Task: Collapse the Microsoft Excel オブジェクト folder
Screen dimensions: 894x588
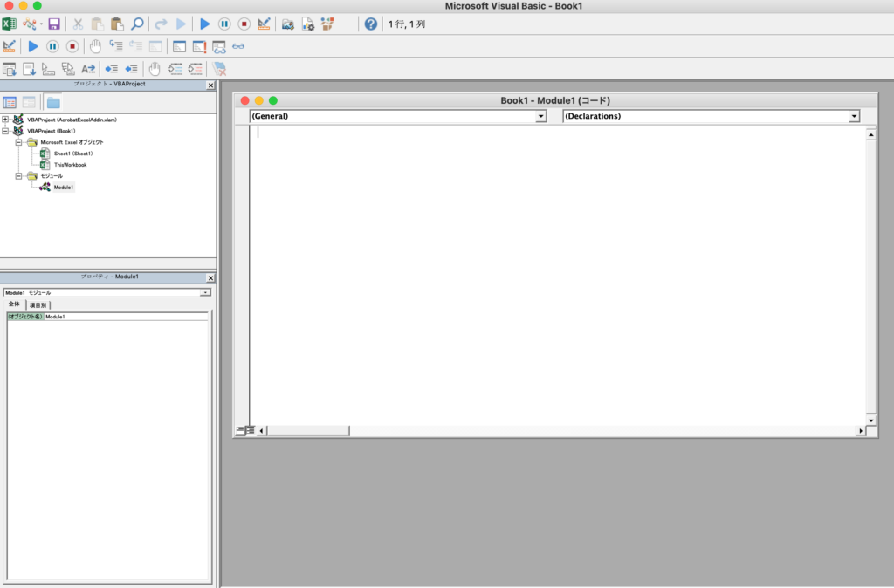Action: click(19, 142)
